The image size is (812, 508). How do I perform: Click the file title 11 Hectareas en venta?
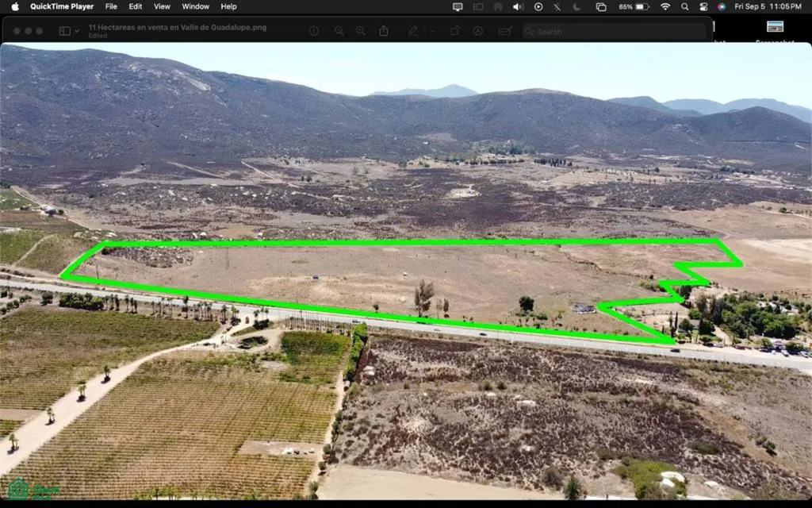click(x=177, y=27)
